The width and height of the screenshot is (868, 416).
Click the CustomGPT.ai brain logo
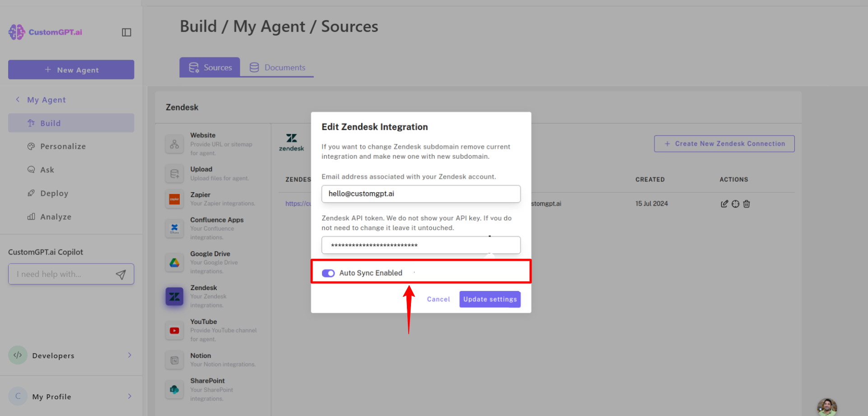pos(17,32)
